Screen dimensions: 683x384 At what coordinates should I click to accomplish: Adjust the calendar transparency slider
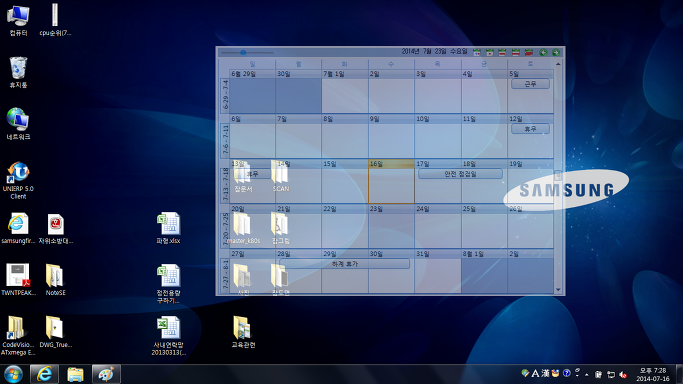pyautogui.click(x=247, y=53)
